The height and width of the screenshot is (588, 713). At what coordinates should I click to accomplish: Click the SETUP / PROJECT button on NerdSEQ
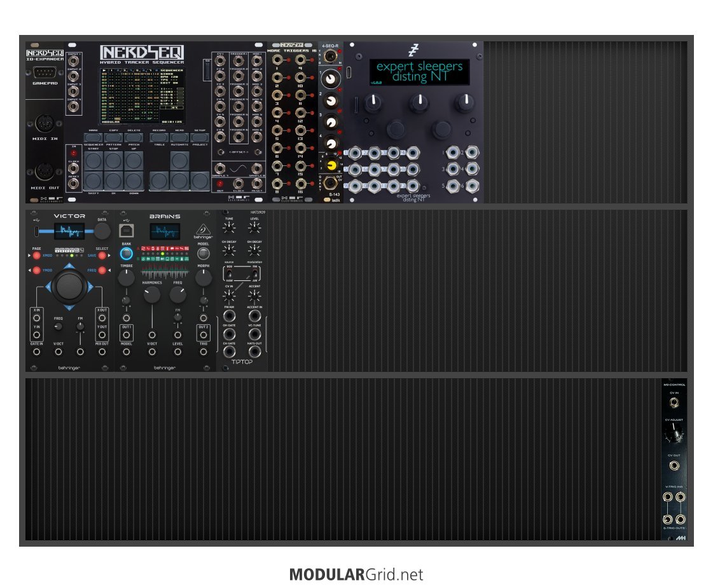pyautogui.click(x=200, y=137)
